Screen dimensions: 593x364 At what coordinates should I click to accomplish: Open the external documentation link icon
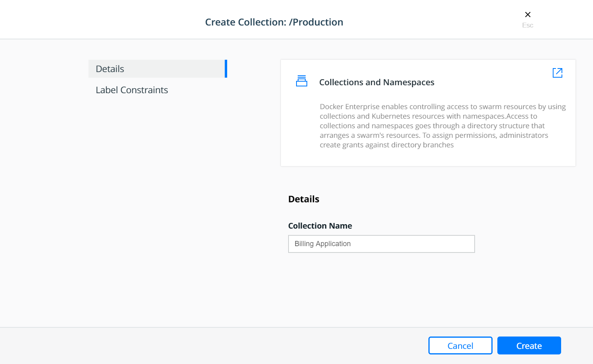(558, 72)
